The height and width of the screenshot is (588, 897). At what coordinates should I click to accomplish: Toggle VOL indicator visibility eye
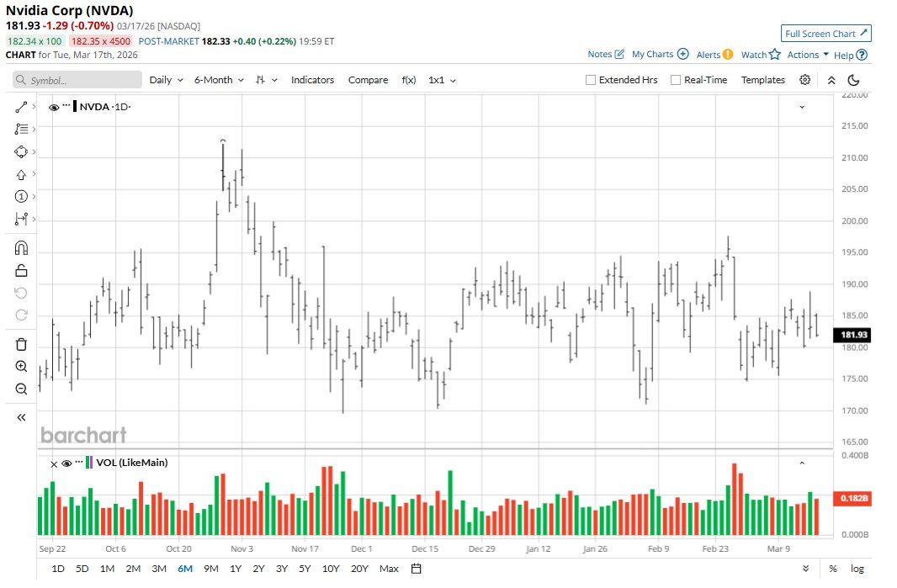tap(66, 464)
